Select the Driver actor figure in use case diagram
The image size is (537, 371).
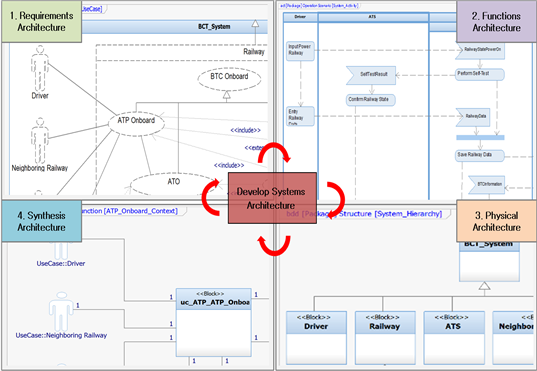[x=40, y=69]
